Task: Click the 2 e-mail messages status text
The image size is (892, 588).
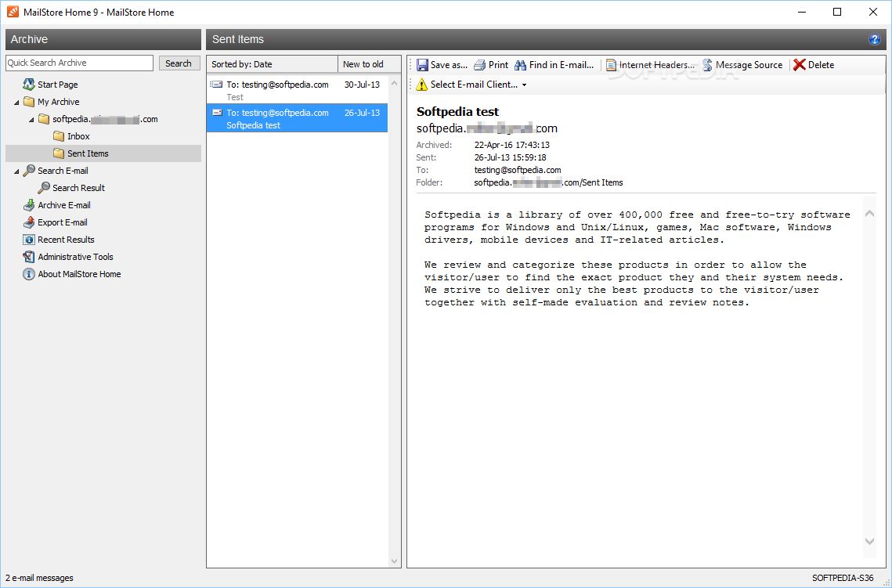Action: pos(39,578)
